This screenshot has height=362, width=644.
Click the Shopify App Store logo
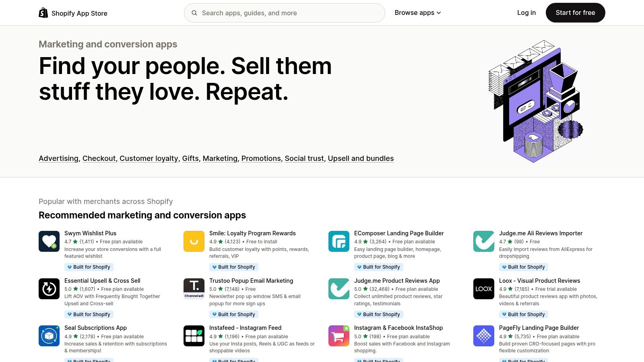pos(72,12)
